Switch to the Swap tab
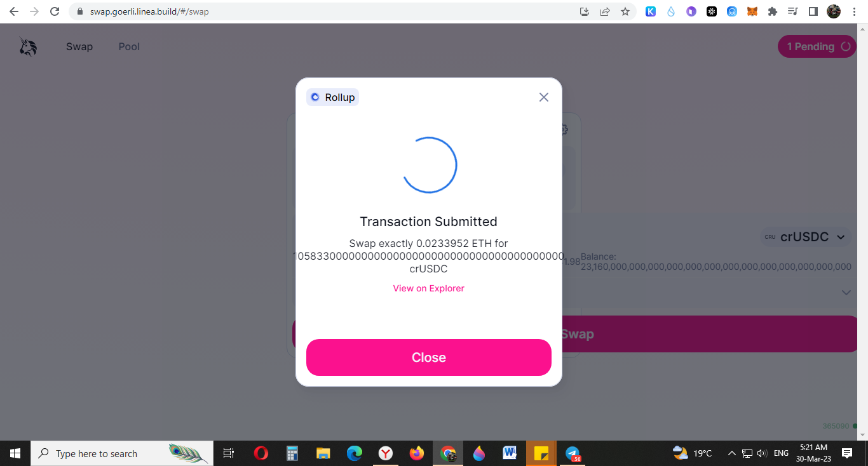The image size is (868, 466). (x=79, y=46)
